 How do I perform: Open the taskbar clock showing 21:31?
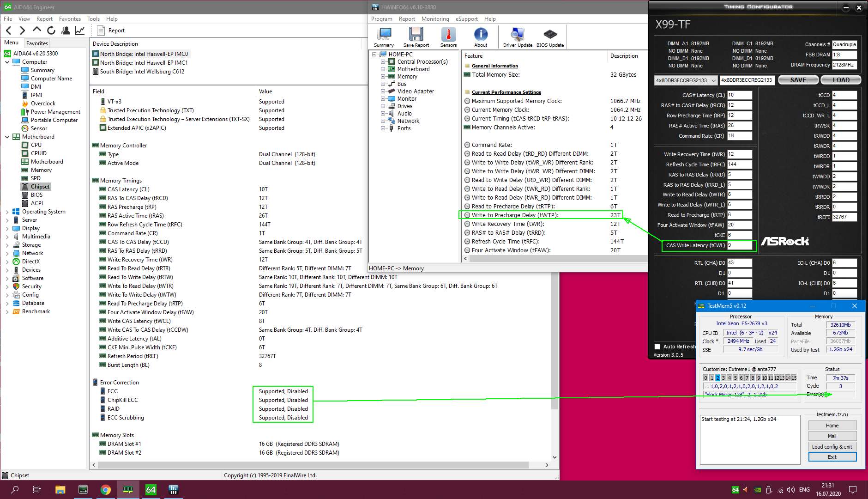point(828,490)
